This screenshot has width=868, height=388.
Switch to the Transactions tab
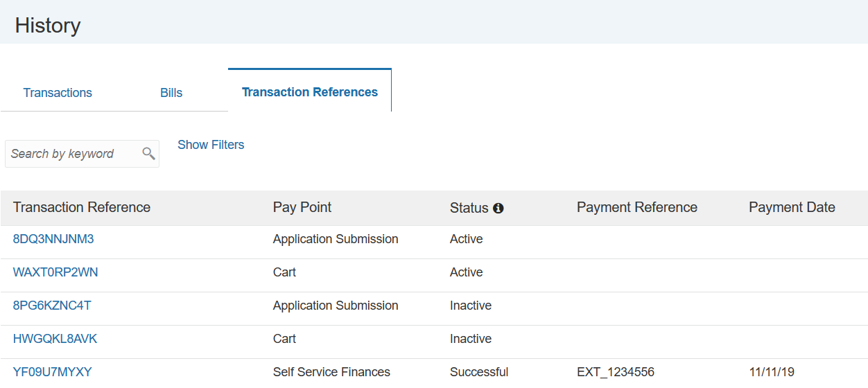[x=58, y=93]
